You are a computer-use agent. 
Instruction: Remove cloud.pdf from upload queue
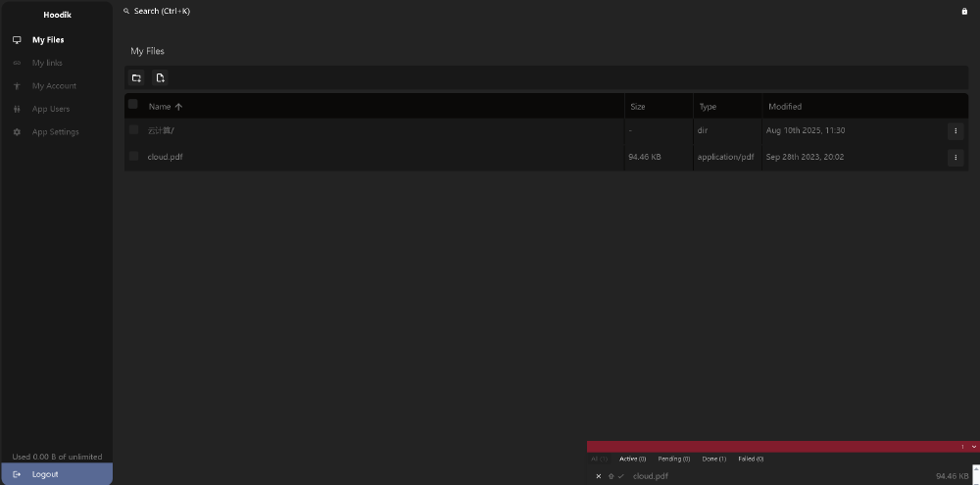(x=598, y=476)
